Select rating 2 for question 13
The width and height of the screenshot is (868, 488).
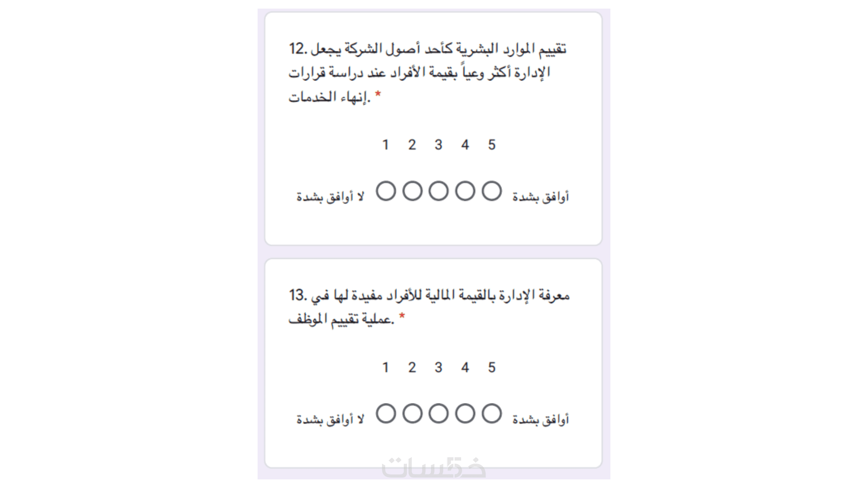(x=412, y=413)
